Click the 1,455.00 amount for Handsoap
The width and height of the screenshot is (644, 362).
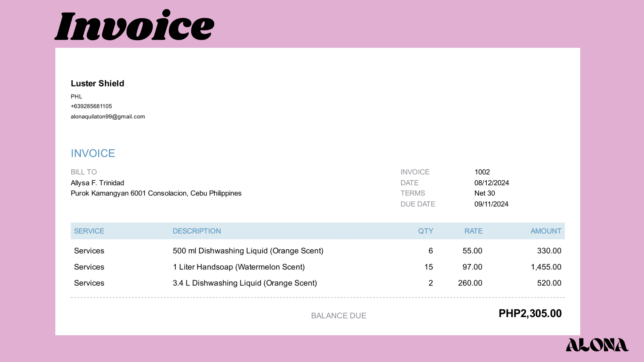click(546, 267)
